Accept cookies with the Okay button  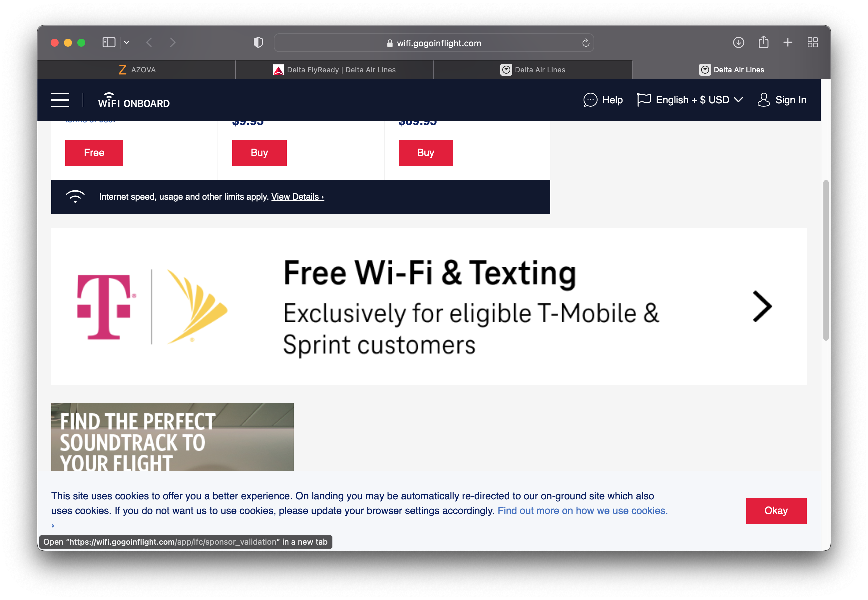(x=776, y=511)
